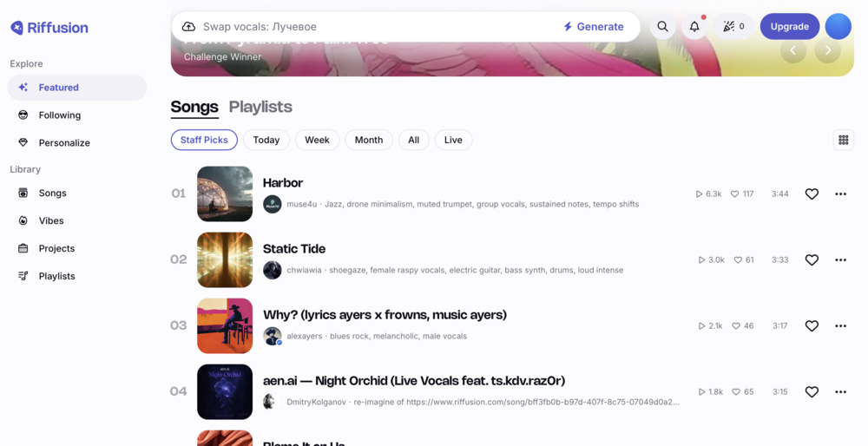
Task: Click the Riffusion logo
Action: click(x=49, y=28)
